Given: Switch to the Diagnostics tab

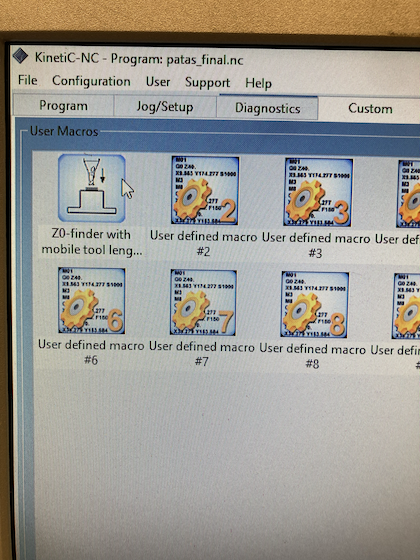Looking at the screenshot, I should click(x=268, y=108).
